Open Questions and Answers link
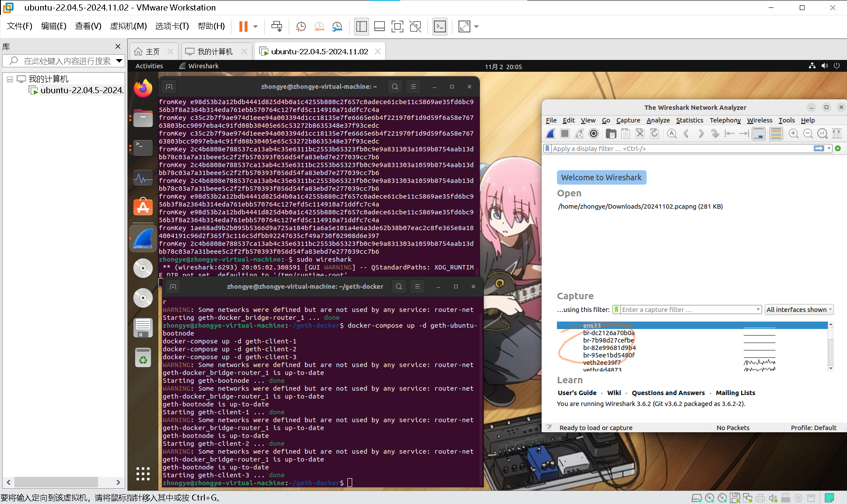 [668, 393]
